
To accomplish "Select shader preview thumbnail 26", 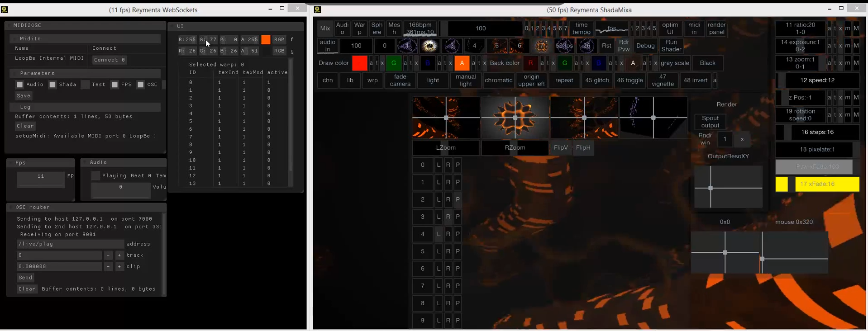I will pos(587,46).
